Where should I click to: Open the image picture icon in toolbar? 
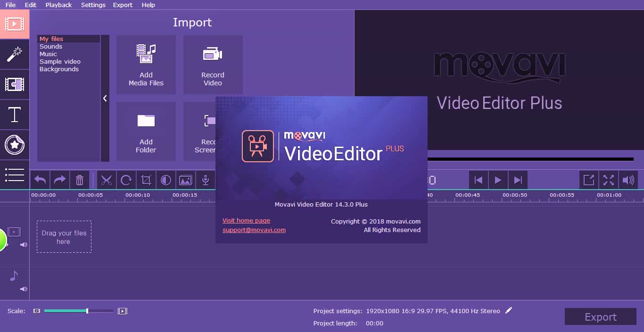[186, 180]
